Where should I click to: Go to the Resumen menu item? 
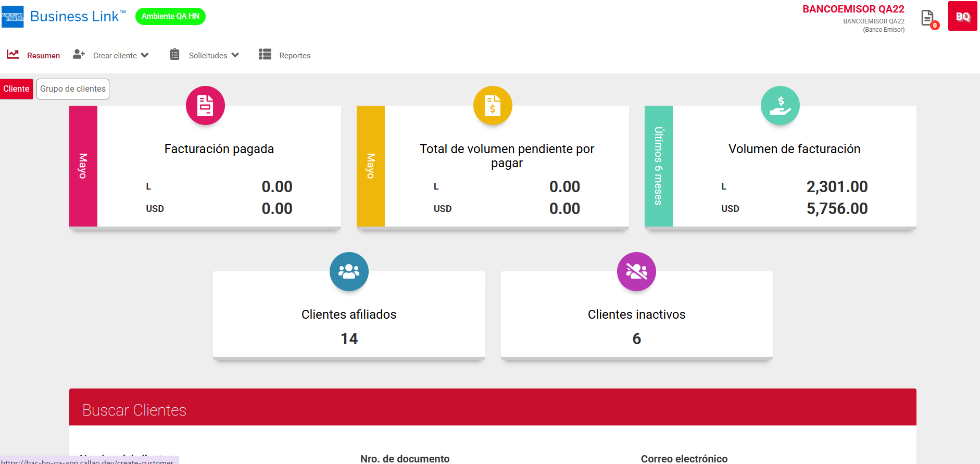tap(43, 56)
